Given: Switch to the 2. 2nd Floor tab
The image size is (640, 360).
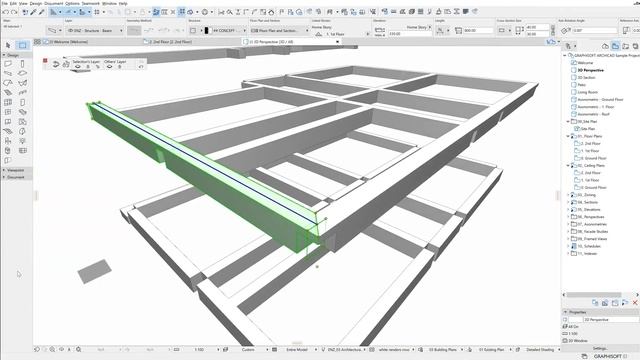Looking at the screenshot, I should coord(171,42).
